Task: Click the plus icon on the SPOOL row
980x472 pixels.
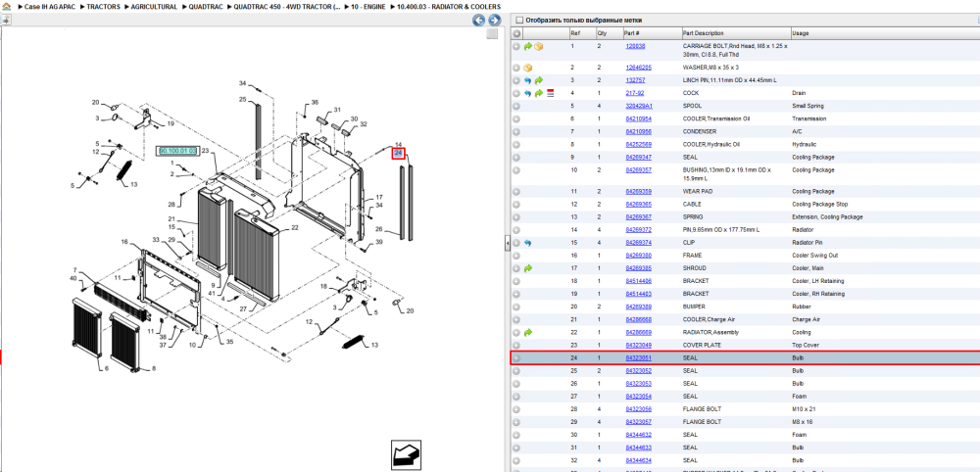Action: 516,106
